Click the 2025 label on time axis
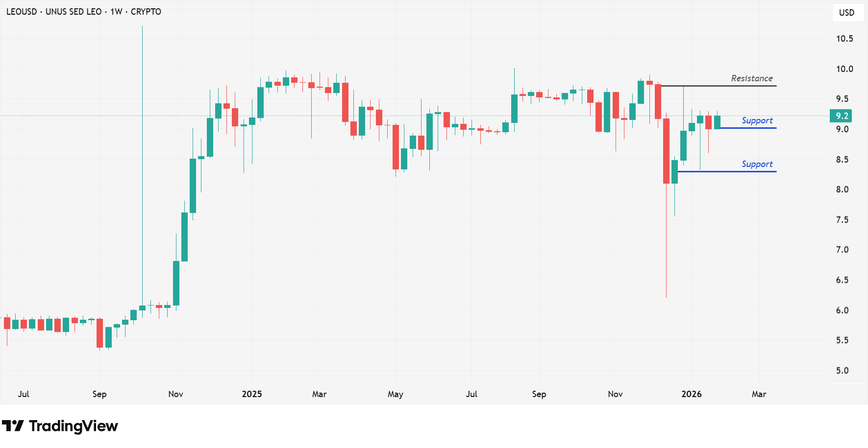Viewport: 868px width, 448px height. [252, 394]
